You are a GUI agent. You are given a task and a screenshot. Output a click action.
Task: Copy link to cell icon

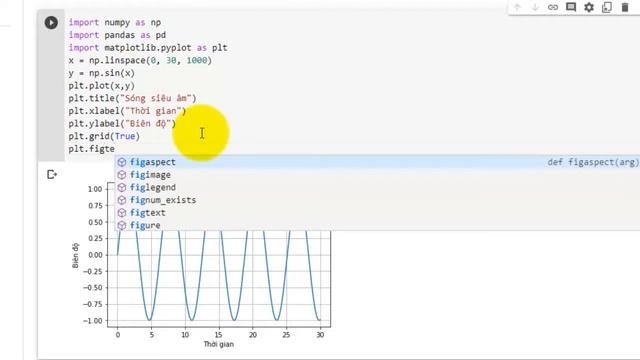click(553, 7)
